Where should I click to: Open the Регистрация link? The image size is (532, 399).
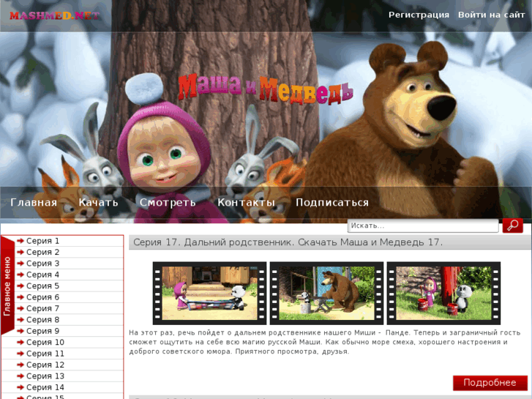(419, 15)
